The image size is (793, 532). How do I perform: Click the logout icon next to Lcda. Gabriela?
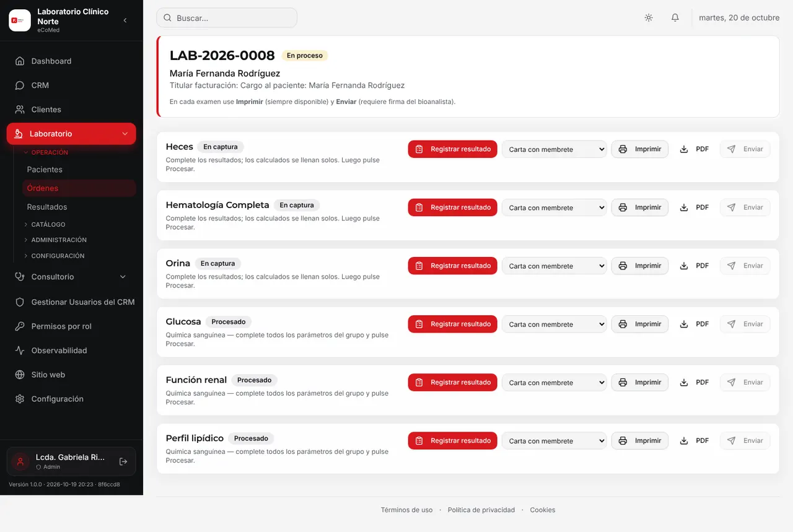[123, 461]
